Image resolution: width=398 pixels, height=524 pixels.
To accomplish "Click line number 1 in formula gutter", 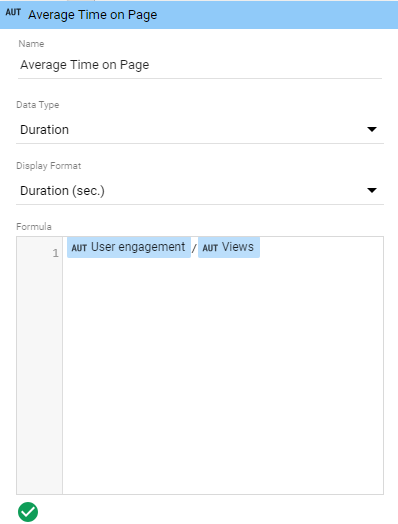I will point(55,253).
